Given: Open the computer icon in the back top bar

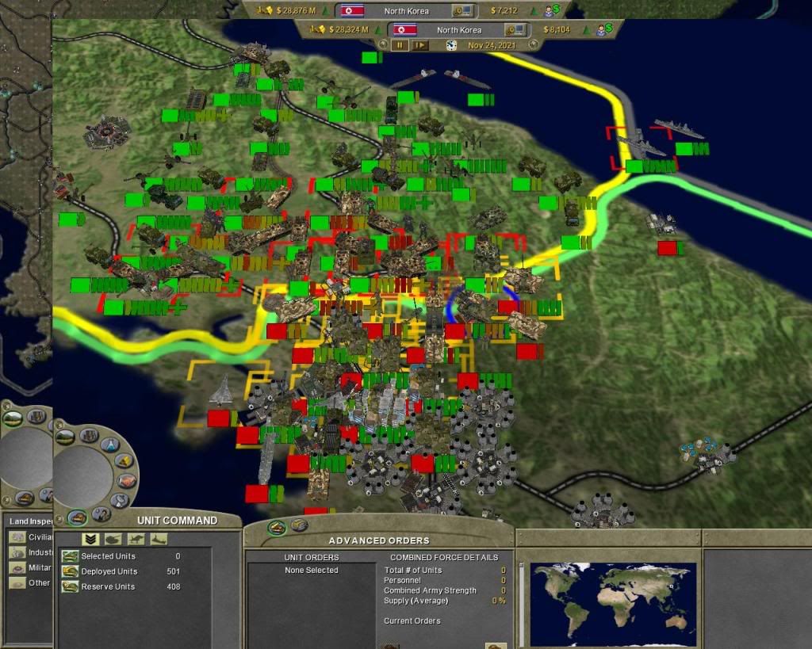Looking at the screenshot, I should pos(462,10).
